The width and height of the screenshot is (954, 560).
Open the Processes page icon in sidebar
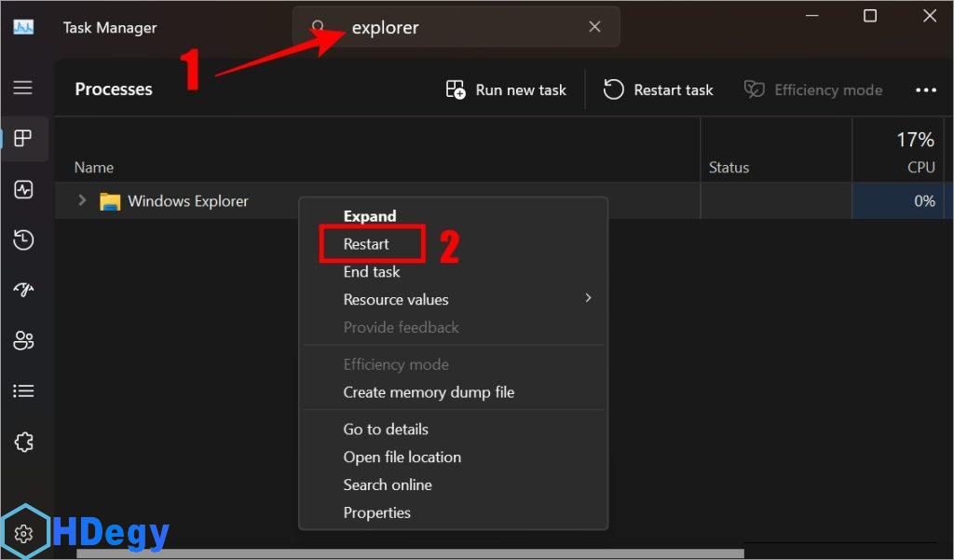click(23, 139)
